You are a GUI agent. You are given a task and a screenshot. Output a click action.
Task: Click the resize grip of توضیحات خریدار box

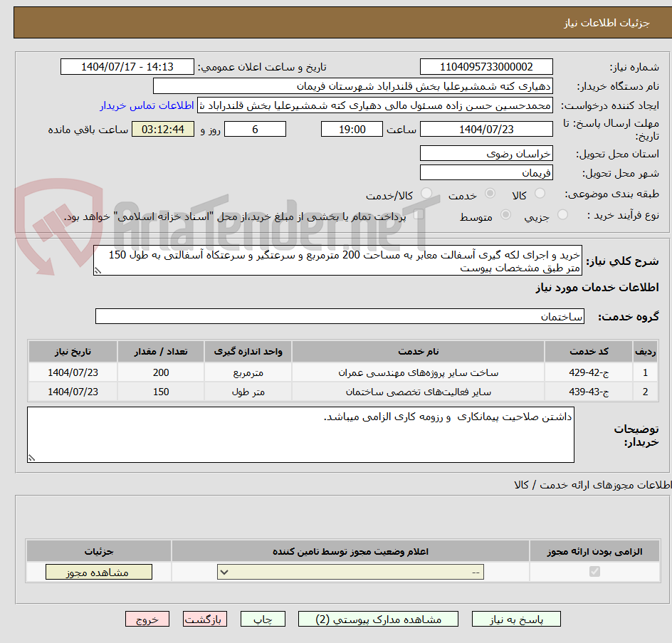tap(30, 456)
